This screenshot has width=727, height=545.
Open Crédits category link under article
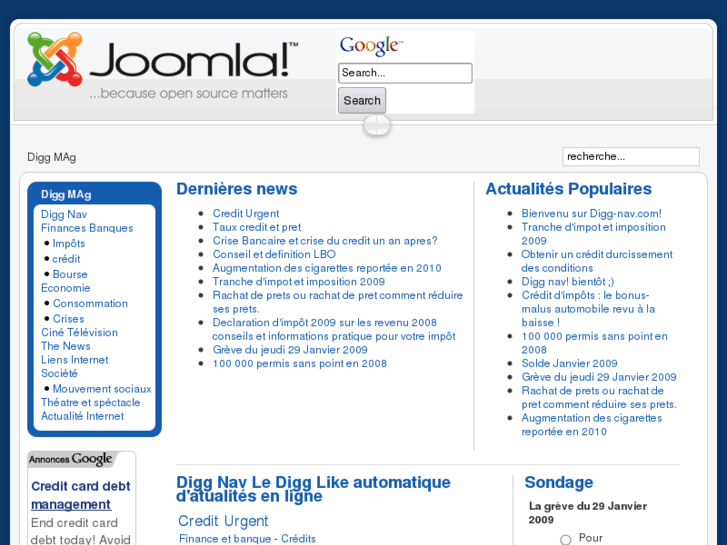click(299, 539)
